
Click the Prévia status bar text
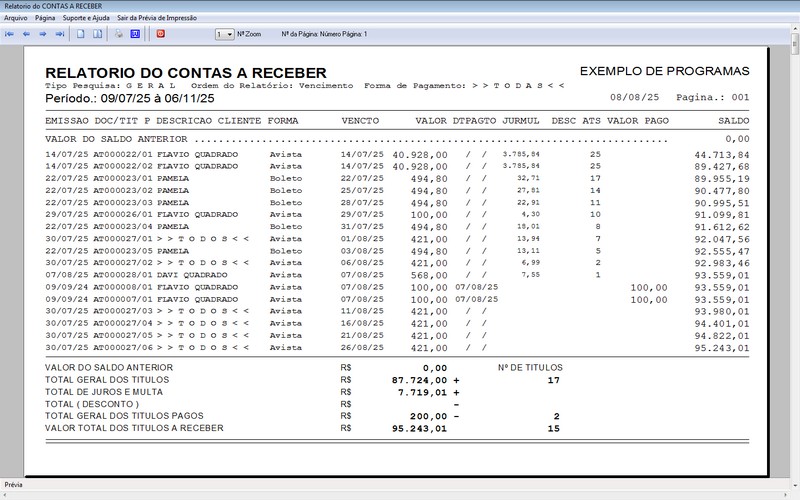point(14,484)
